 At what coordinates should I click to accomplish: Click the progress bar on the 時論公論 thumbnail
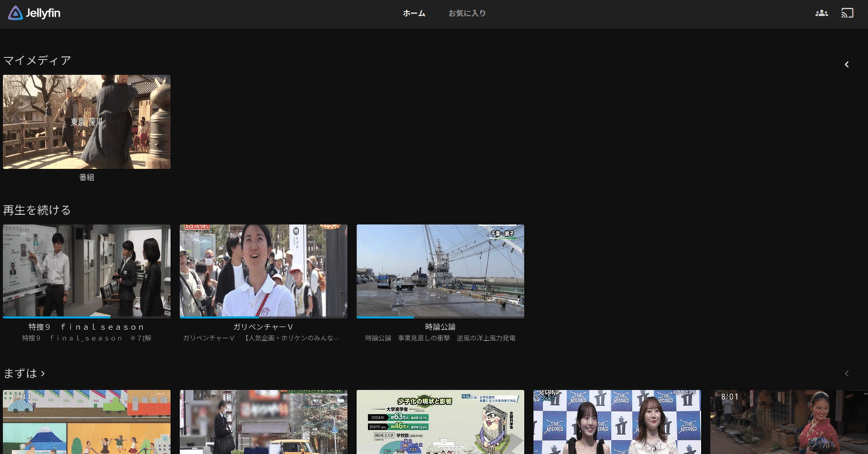pyautogui.click(x=387, y=316)
